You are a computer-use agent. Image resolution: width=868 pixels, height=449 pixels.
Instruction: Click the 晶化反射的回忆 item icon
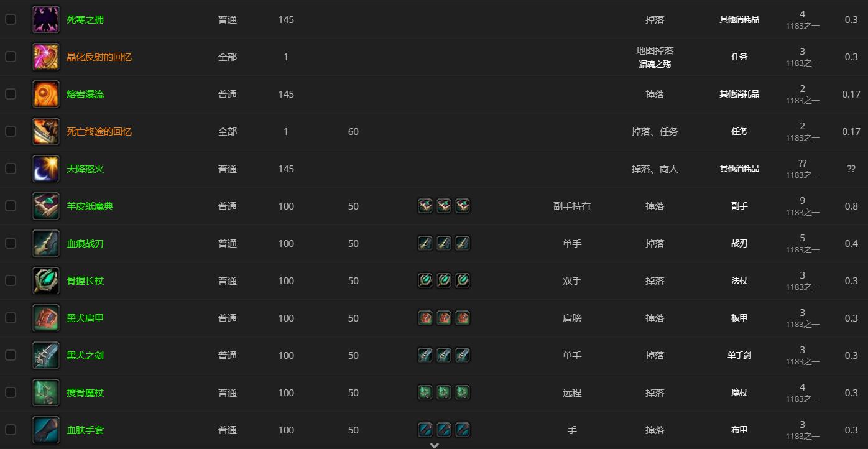point(45,57)
